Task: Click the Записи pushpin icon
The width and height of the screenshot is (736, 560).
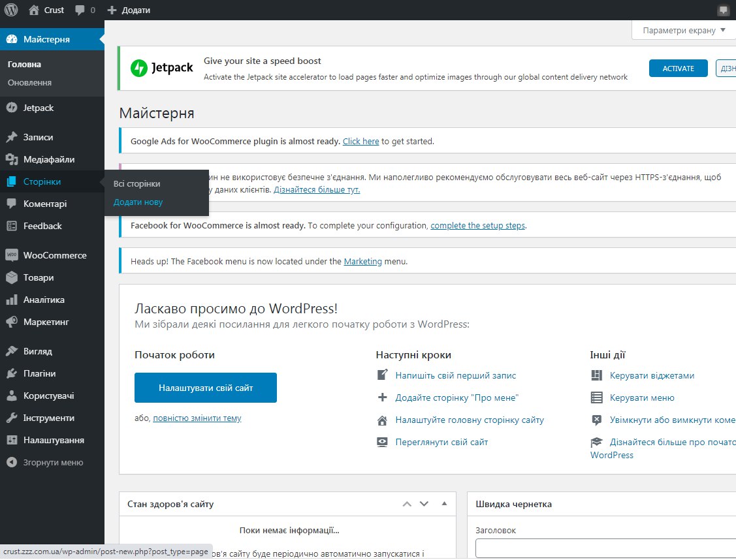Action: coord(12,137)
